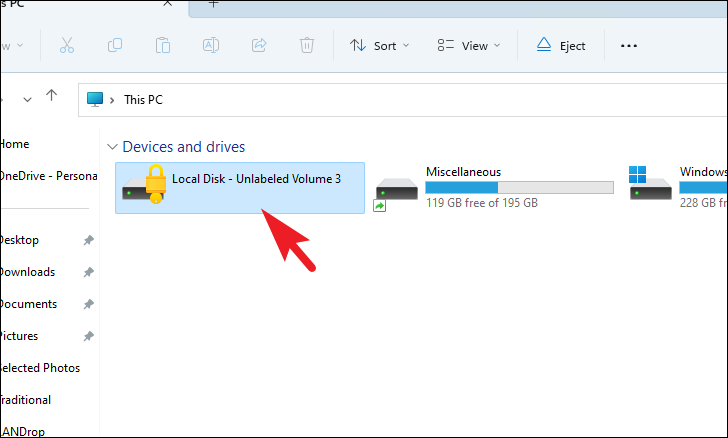The width and height of the screenshot is (728, 438).
Task: Close the This PC tab
Action: [x=168, y=3]
